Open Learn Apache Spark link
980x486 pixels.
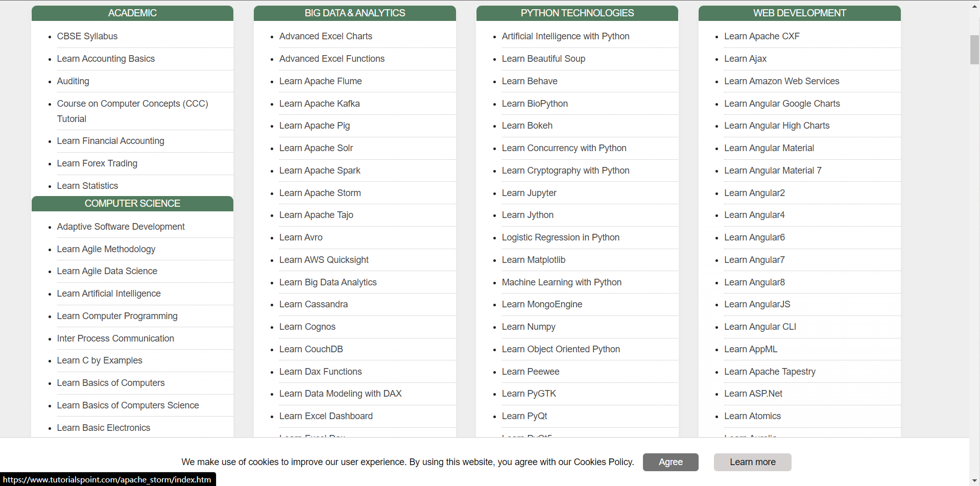[320, 171]
